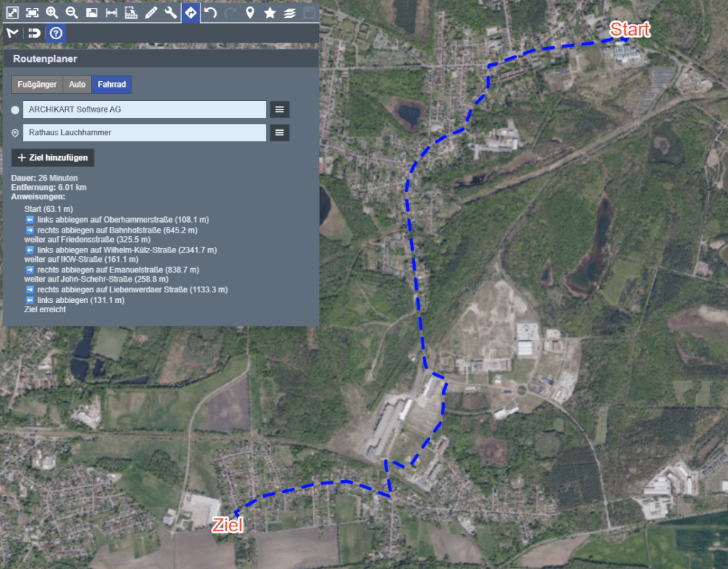Zoom in with the magnifier plus tool
Viewport: 728px width, 569px height.
pos(52,12)
